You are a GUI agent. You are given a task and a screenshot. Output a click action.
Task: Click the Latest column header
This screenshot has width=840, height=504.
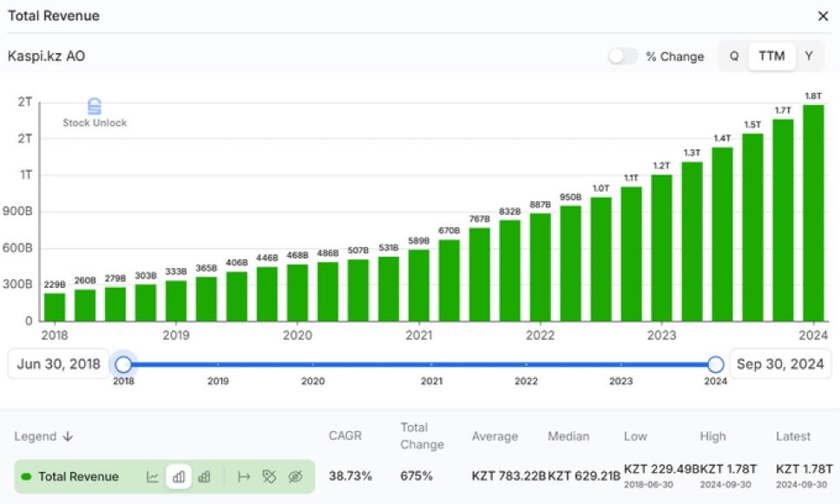coord(793,436)
